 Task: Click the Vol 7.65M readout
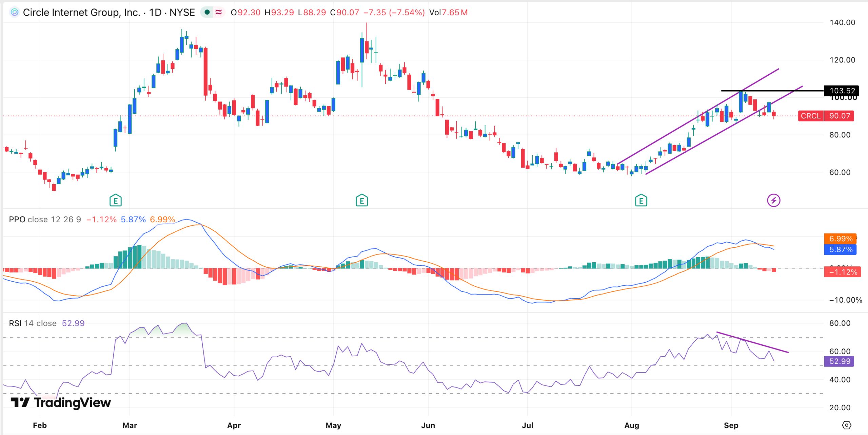click(x=448, y=13)
